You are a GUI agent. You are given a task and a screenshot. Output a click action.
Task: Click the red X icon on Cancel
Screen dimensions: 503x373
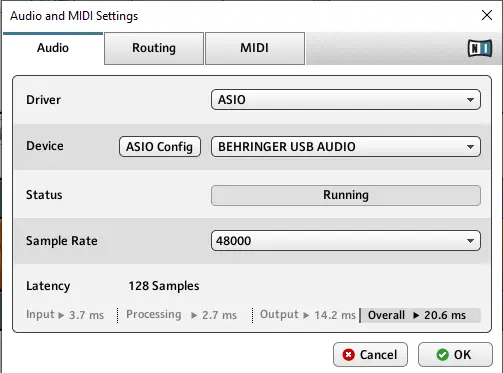(348, 355)
